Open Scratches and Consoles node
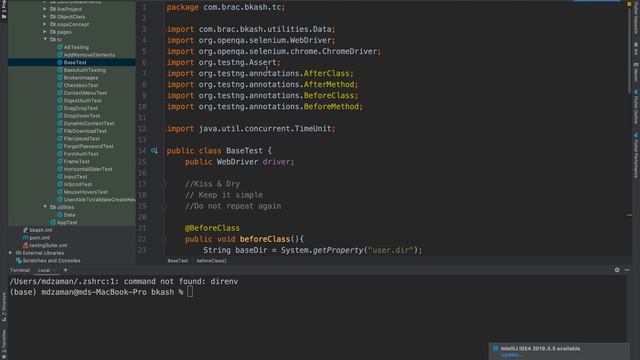 (51, 260)
